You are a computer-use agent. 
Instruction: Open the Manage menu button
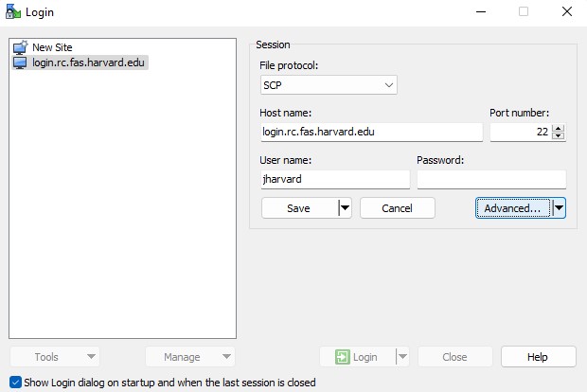(x=189, y=357)
